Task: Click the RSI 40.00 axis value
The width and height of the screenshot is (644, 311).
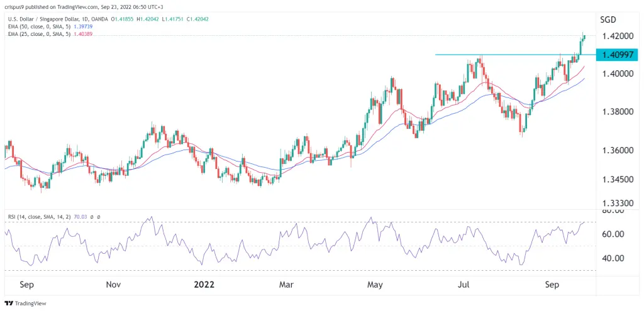Action: 613,258
